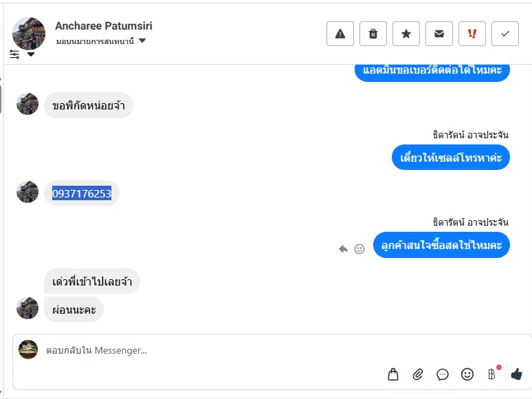Mark conversation unread with envelope icon
Image resolution: width=532 pixels, height=399 pixels.
(439, 34)
